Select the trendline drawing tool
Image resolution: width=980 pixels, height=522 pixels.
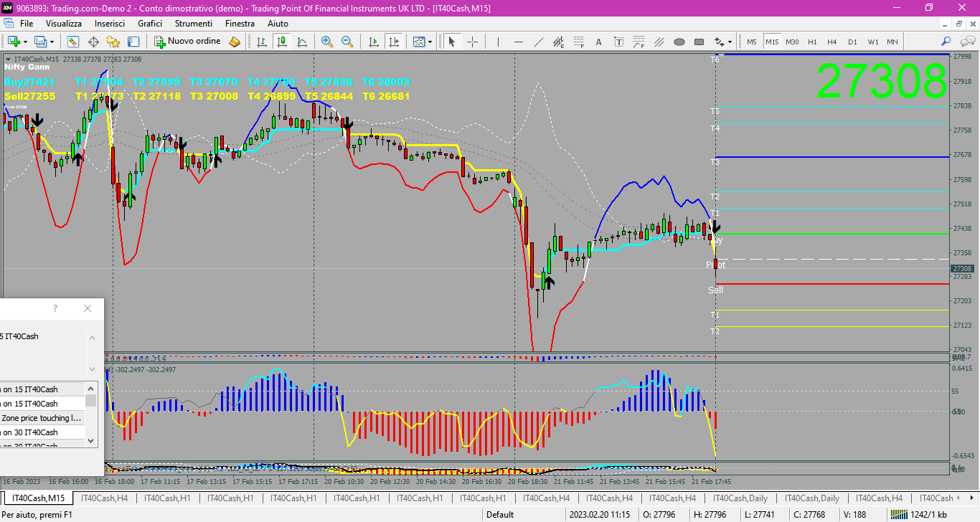(539, 42)
